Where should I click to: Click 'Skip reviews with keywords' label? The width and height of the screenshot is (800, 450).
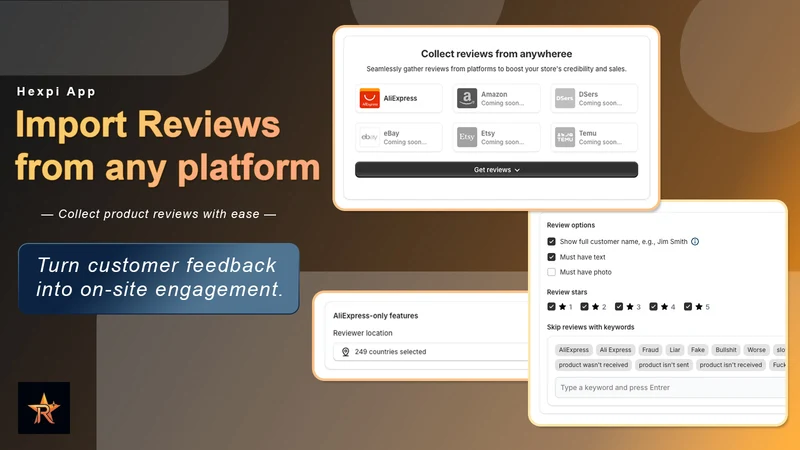point(590,327)
